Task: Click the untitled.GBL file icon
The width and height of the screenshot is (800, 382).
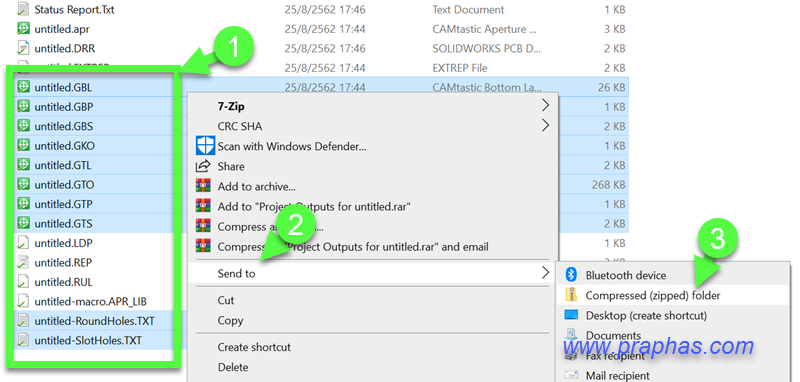Action: click(23, 87)
